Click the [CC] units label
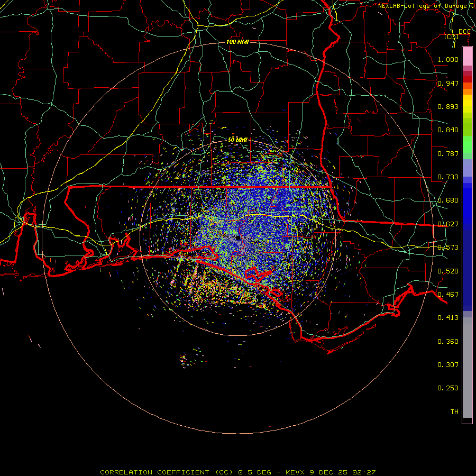The image size is (476, 476). pos(452,36)
